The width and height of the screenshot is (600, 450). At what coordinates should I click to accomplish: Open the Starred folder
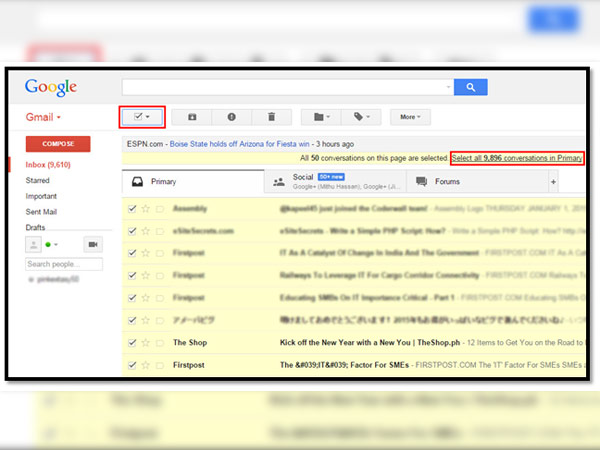[x=38, y=180]
